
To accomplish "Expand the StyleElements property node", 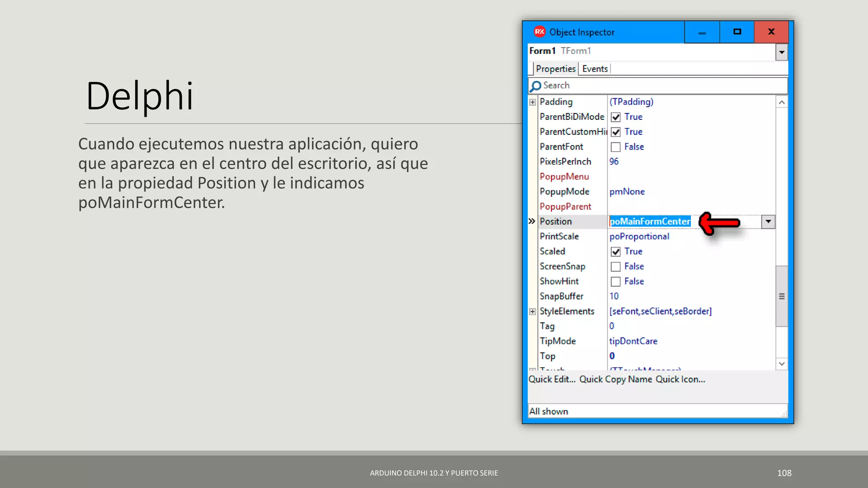I will point(533,312).
